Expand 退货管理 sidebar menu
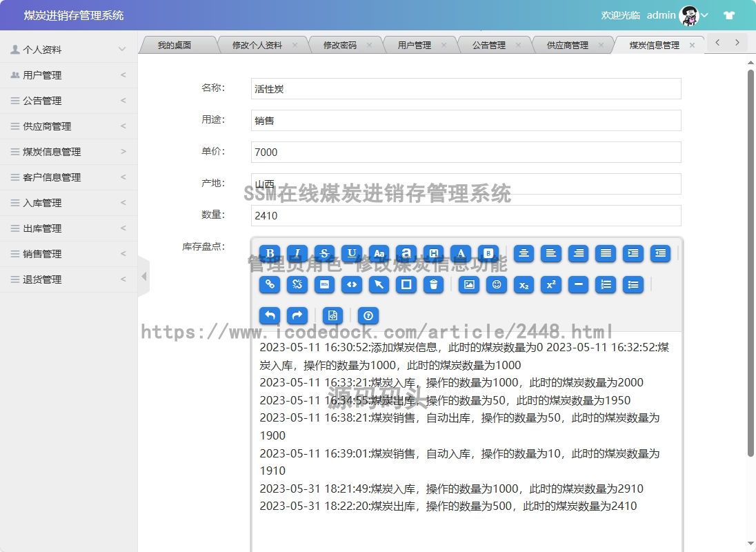Screen dimensions: 756x552 pyautogui.click(x=68, y=279)
